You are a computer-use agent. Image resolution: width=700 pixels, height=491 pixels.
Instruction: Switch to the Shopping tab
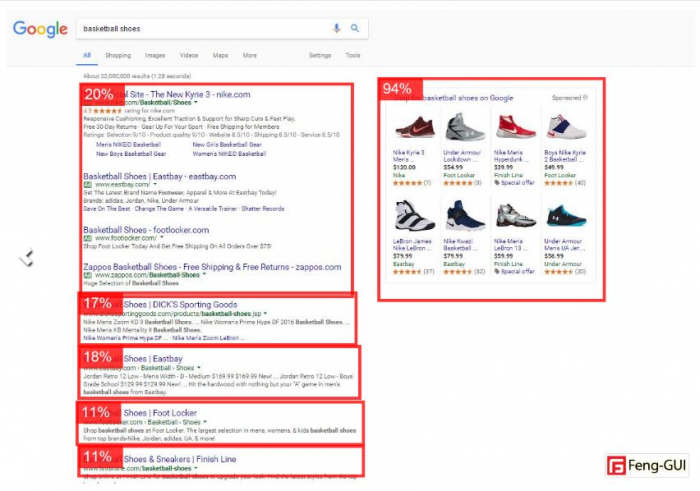point(118,55)
